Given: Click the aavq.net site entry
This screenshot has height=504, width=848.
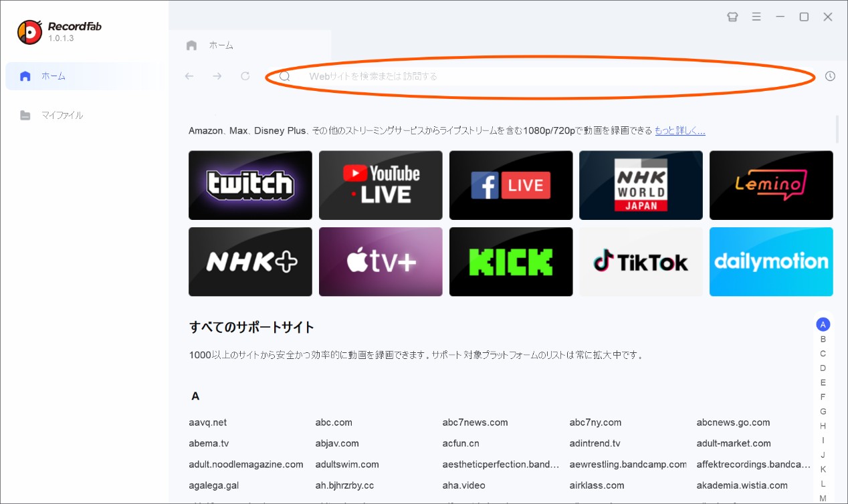Looking at the screenshot, I should pyautogui.click(x=208, y=422).
